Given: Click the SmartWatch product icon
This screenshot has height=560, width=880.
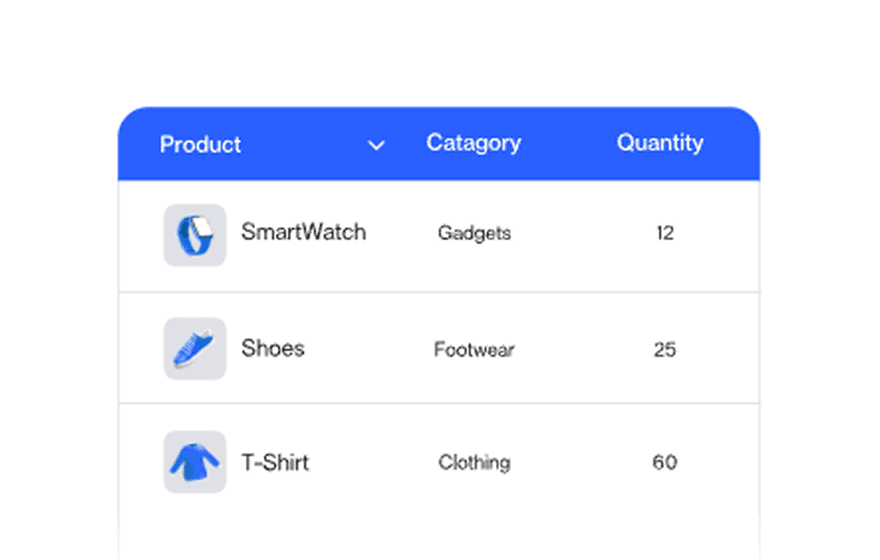Looking at the screenshot, I should (x=195, y=235).
